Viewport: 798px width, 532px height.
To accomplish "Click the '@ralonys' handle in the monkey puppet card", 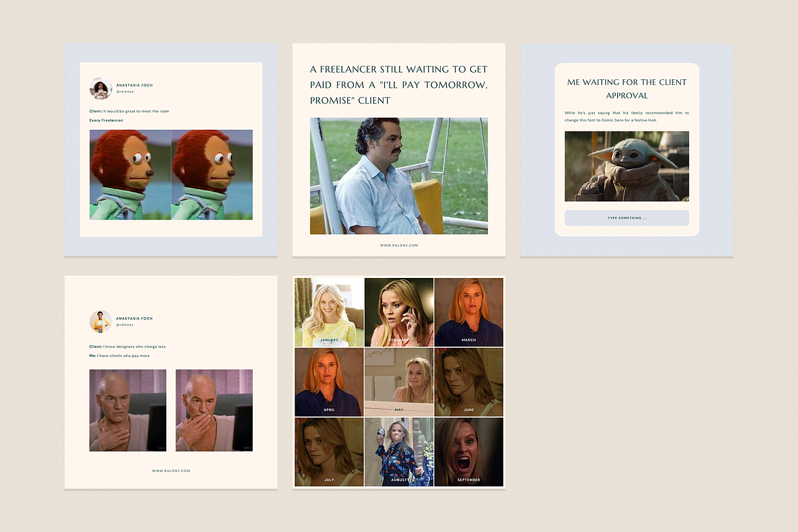I will 124,92.
